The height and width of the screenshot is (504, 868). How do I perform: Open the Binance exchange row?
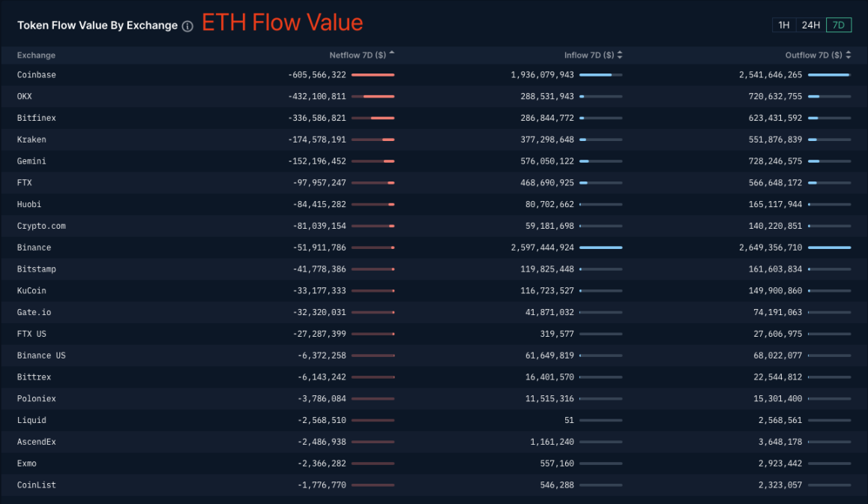tap(34, 247)
